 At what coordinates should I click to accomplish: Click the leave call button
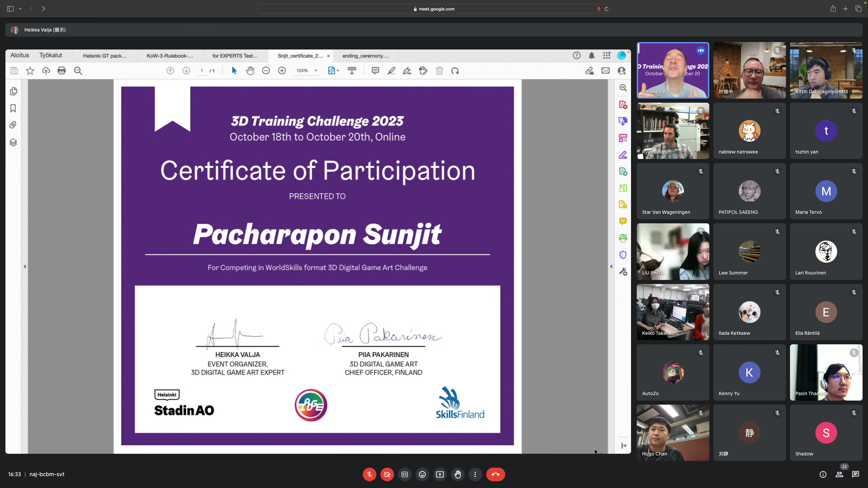[495, 474]
